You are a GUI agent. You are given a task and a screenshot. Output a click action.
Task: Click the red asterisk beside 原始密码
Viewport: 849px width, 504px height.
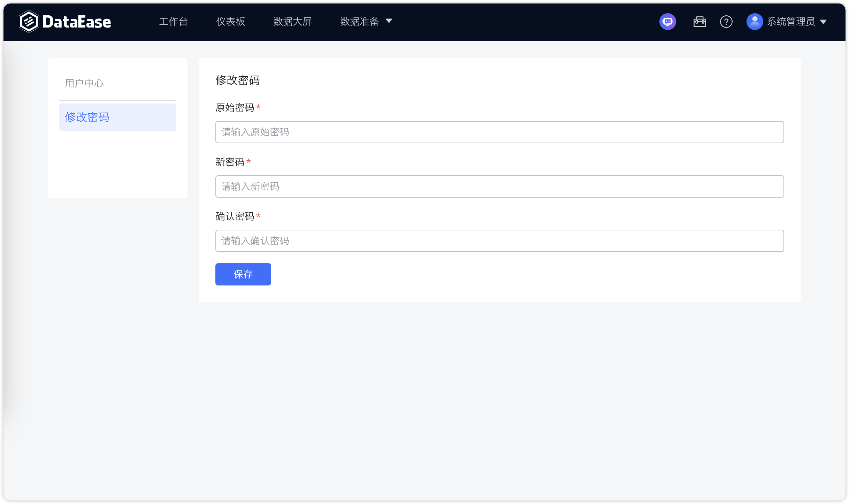tap(258, 107)
